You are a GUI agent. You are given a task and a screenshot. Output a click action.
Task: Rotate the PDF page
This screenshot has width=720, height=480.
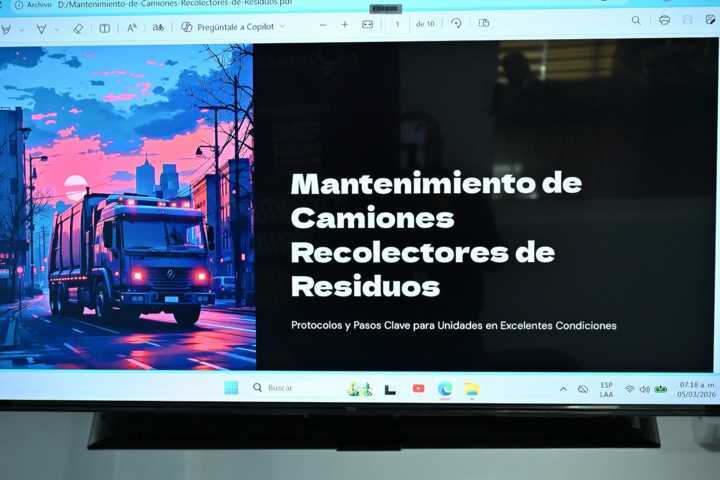pos(456,23)
